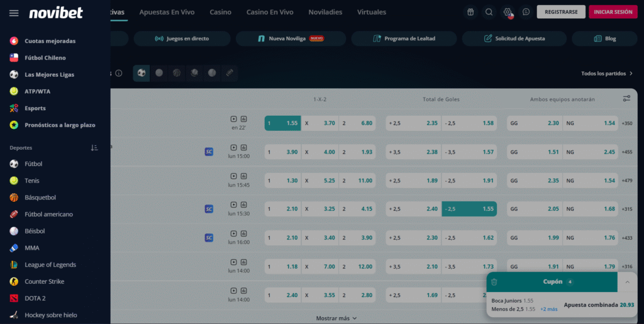Expand the Cupón panel chevron
This screenshot has width=644, height=324.
(x=628, y=282)
